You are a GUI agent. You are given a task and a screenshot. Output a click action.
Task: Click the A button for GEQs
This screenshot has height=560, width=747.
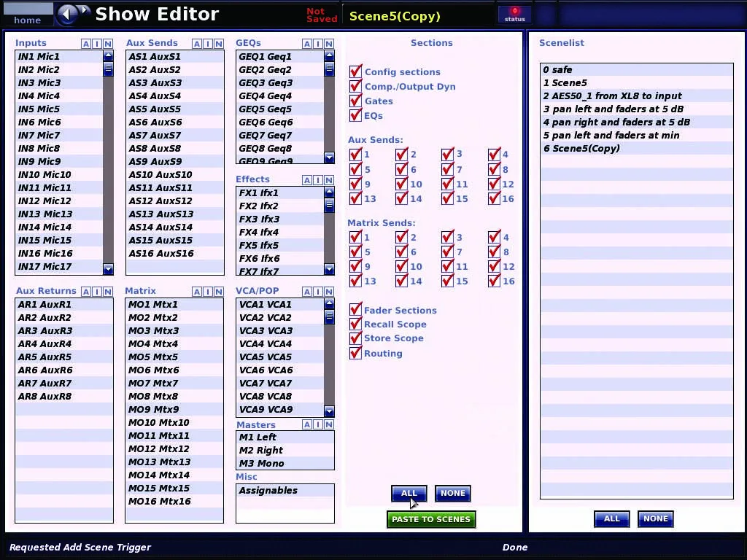tap(307, 44)
